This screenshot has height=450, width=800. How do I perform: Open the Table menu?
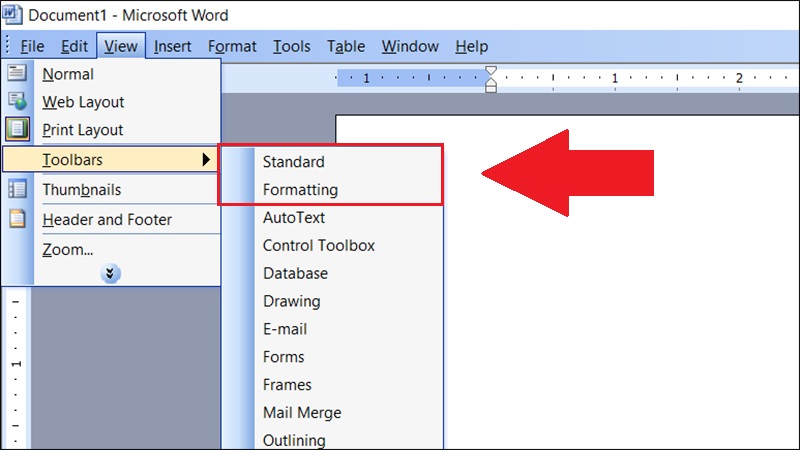(346, 46)
